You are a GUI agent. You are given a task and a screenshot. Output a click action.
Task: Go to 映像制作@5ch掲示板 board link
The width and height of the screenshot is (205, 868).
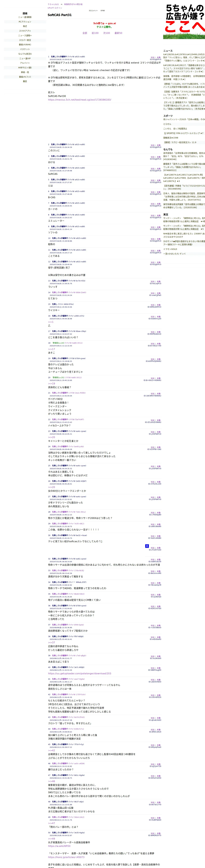pyautogui.click(x=73, y=4)
